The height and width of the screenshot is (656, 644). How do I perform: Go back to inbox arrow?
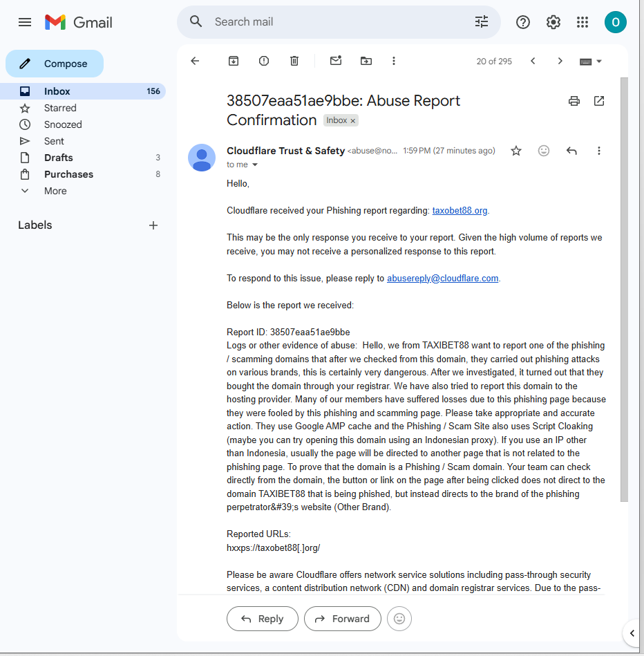[x=195, y=61]
